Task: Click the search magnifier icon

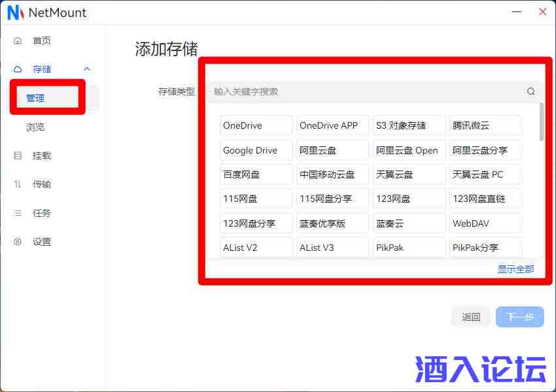Action: click(531, 91)
